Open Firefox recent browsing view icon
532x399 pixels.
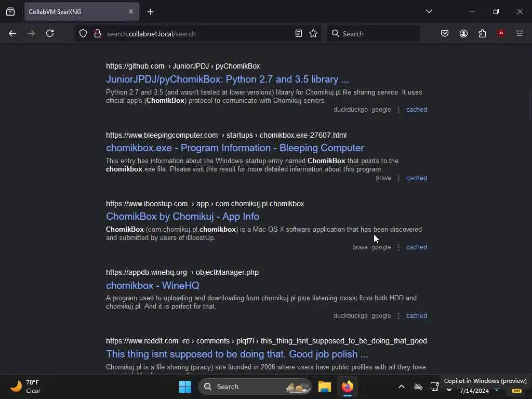click(10, 12)
